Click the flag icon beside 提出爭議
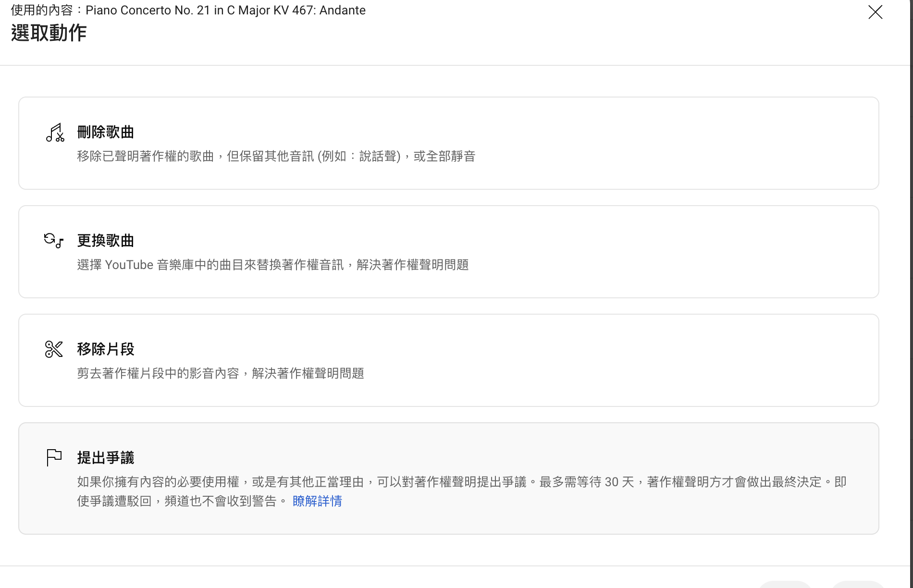Image resolution: width=913 pixels, height=588 pixels. (x=54, y=457)
